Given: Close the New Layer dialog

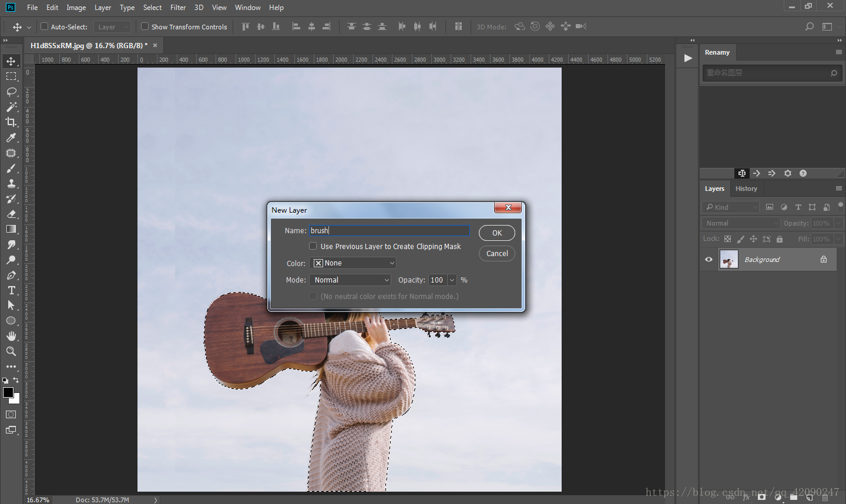Looking at the screenshot, I should [508, 207].
